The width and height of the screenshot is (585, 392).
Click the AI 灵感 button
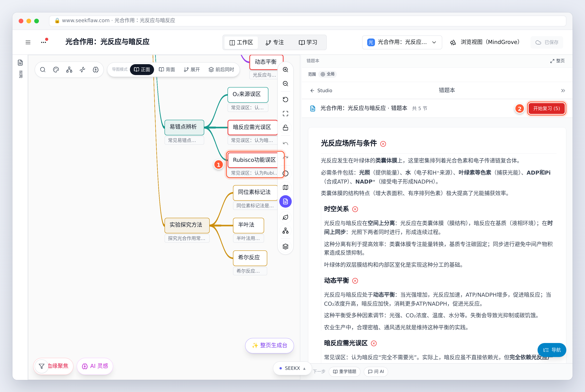95,366
